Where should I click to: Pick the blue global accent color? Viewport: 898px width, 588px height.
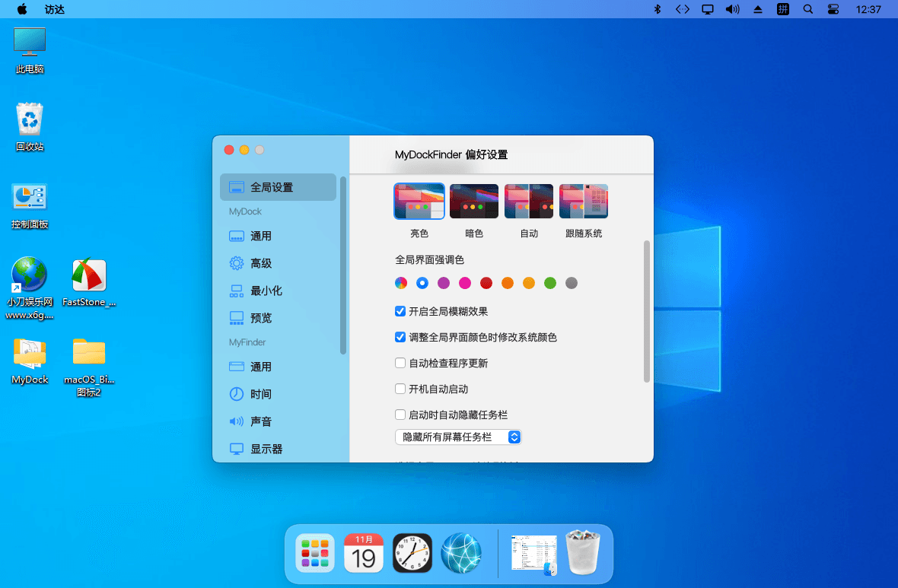click(x=422, y=282)
